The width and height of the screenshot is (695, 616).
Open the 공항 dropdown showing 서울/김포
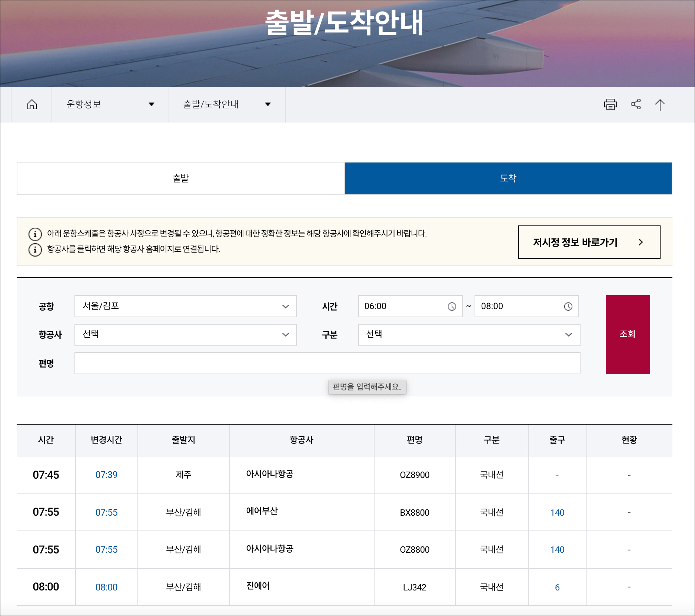click(x=186, y=306)
